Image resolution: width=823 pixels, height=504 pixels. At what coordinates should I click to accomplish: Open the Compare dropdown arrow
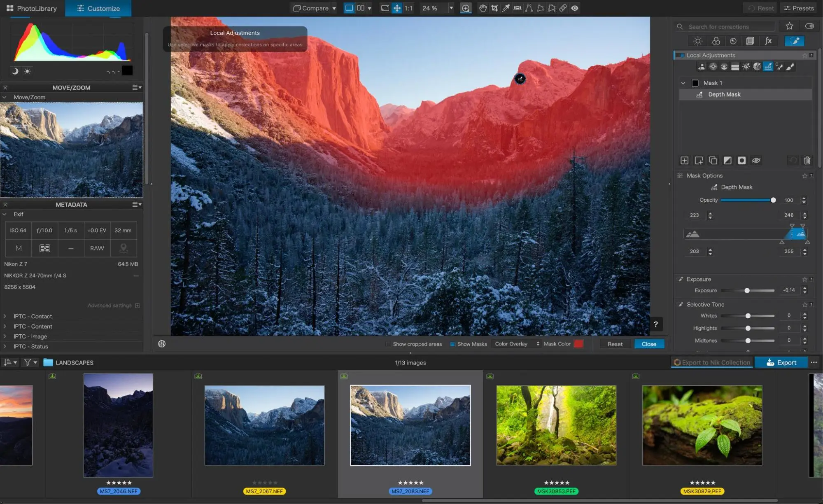(334, 8)
